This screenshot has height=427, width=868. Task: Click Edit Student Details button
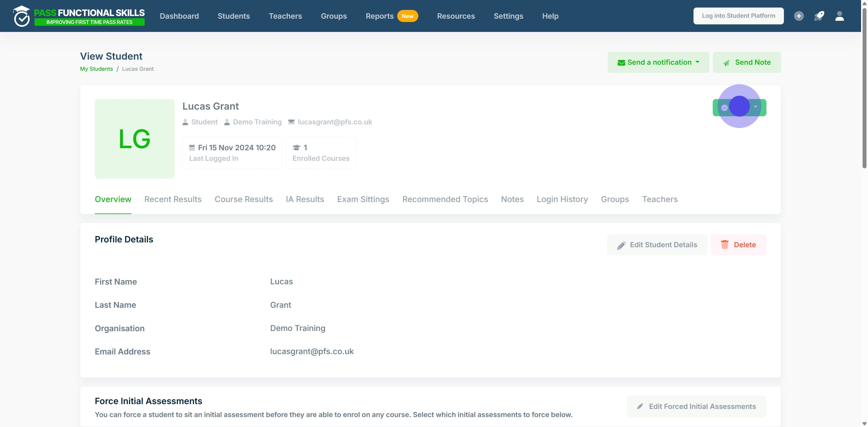click(x=657, y=245)
